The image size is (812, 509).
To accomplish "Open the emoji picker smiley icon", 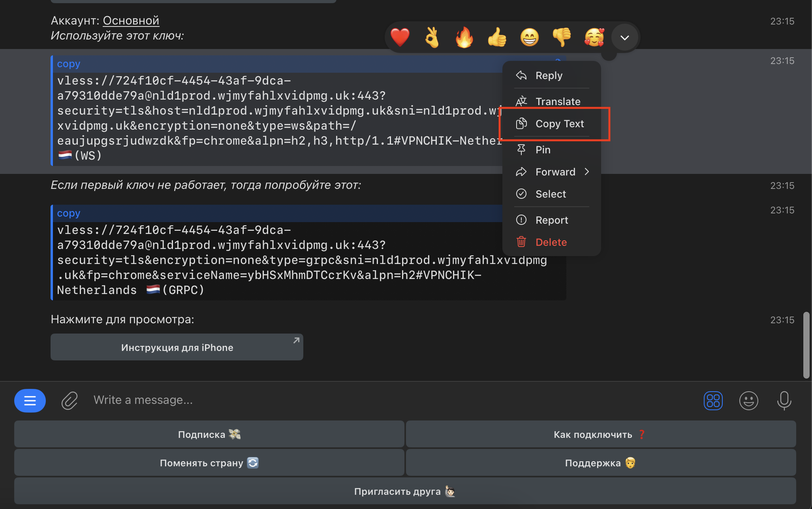I will pos(748,401).
